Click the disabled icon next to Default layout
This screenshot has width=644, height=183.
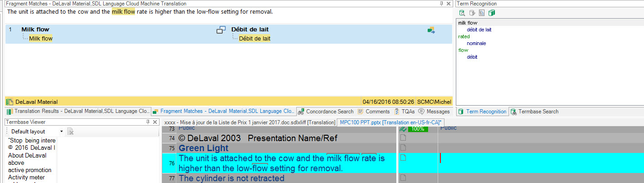coord(70,132)
